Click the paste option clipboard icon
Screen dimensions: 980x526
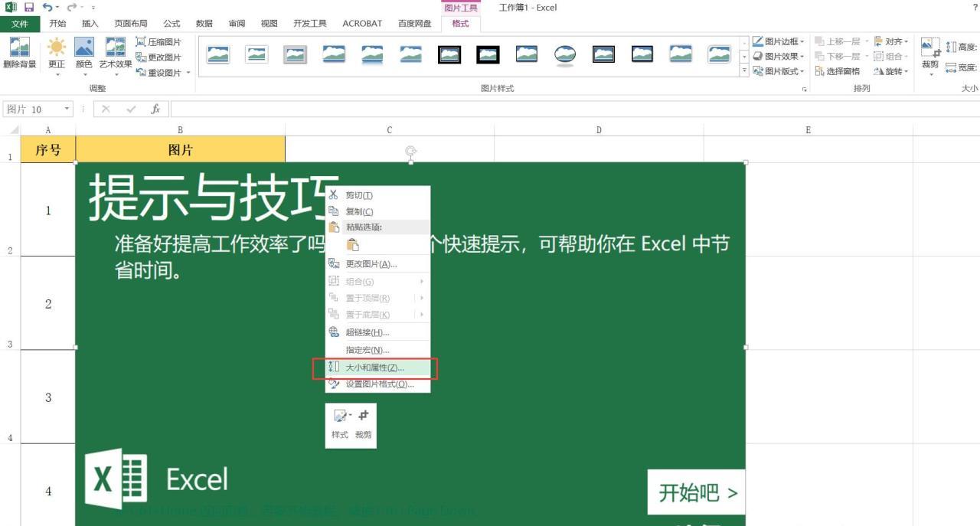(352, 245)
